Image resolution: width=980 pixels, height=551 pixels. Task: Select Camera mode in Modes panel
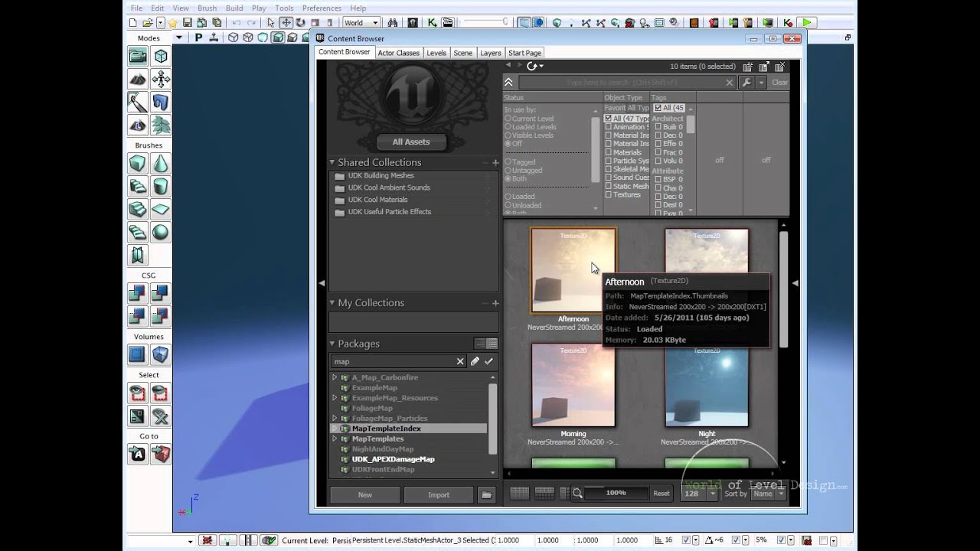(x=137, y=56)
